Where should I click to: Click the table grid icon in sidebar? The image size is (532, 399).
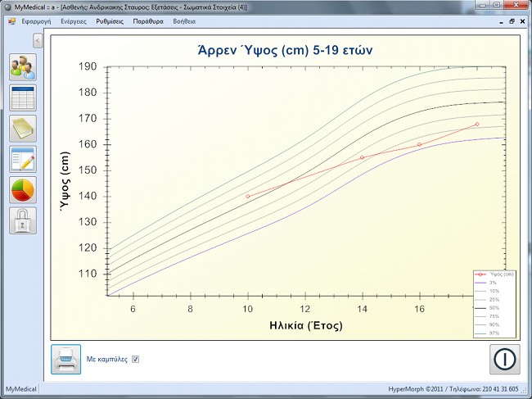pos(23,97)
